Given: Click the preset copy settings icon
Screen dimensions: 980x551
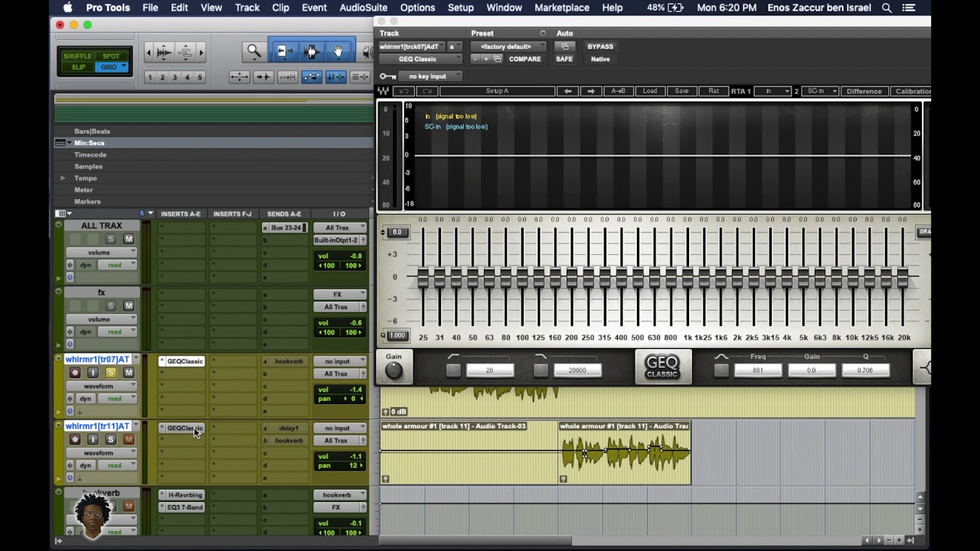Looking at the screenshot, I should coord(498,59).
